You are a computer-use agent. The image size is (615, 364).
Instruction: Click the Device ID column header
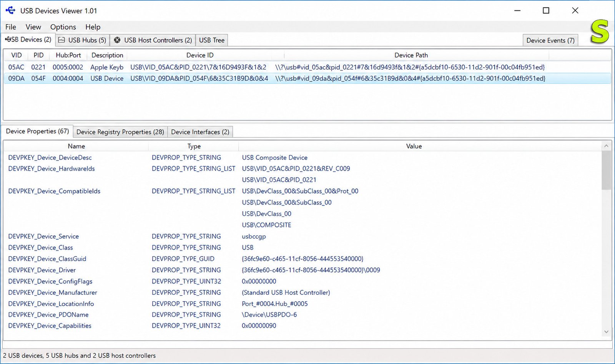[x=200, y=55]
